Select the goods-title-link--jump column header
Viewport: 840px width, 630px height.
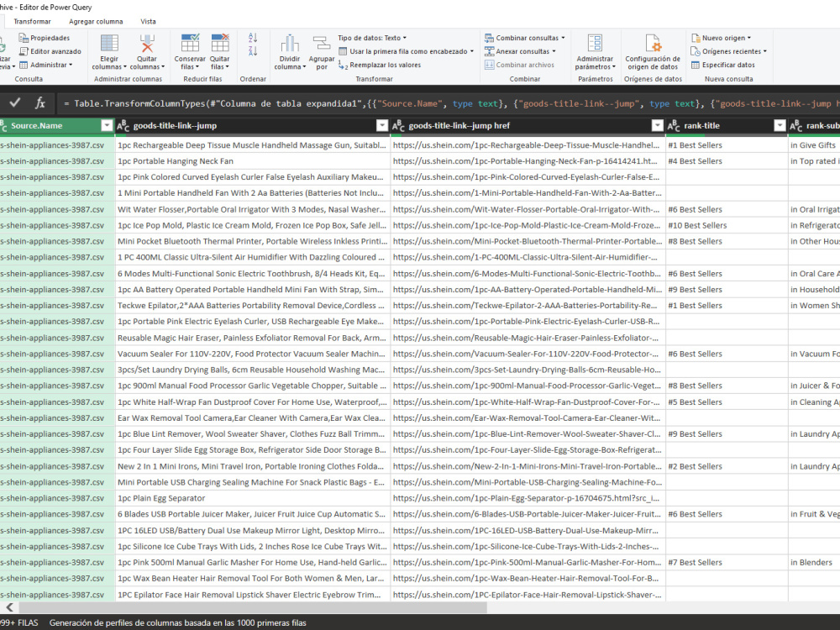tap(253, 125)
